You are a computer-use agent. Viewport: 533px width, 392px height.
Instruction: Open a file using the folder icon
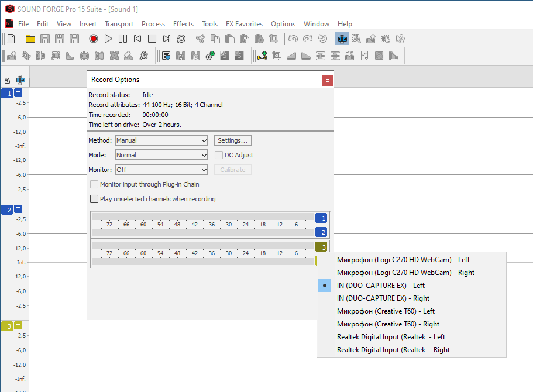pos(30,39)
